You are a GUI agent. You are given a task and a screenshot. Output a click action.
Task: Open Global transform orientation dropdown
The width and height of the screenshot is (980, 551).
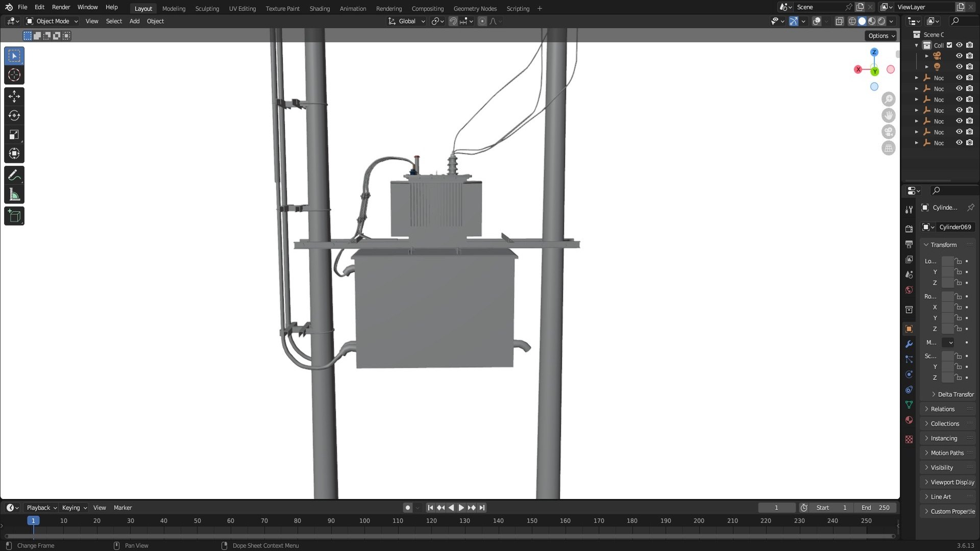tap(407, 21)
